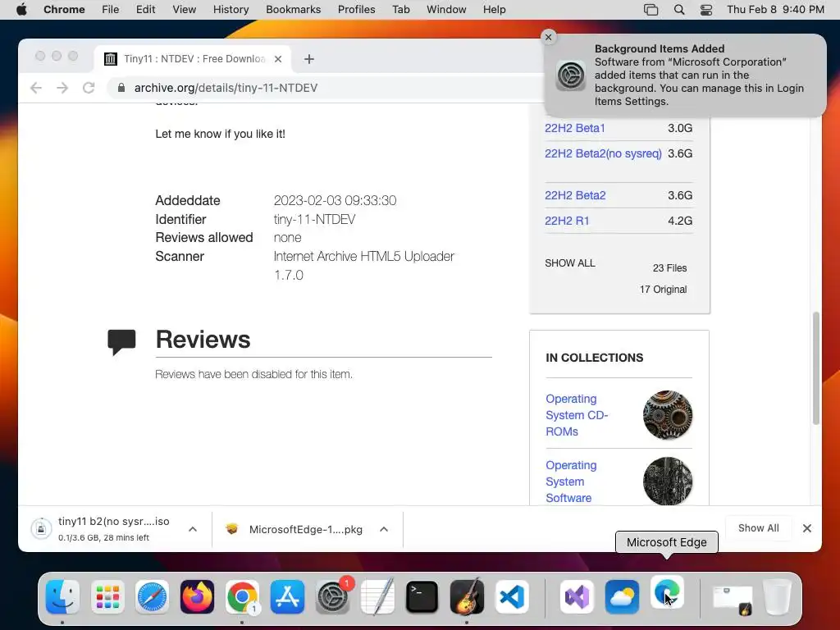Viewport: 840px width, 630px height.
Task: Open Operating System Software collection
Action: click(571, 482)
